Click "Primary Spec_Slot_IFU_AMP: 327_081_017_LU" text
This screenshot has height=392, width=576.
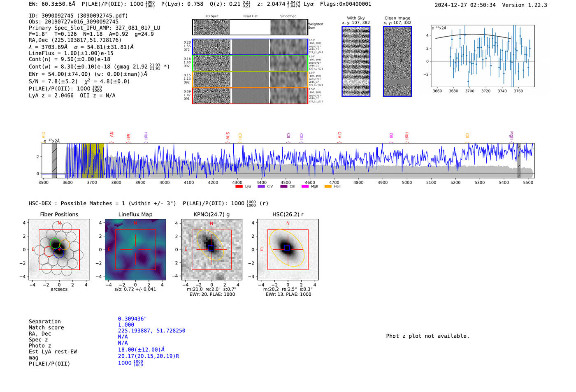(x=95, y=28)
